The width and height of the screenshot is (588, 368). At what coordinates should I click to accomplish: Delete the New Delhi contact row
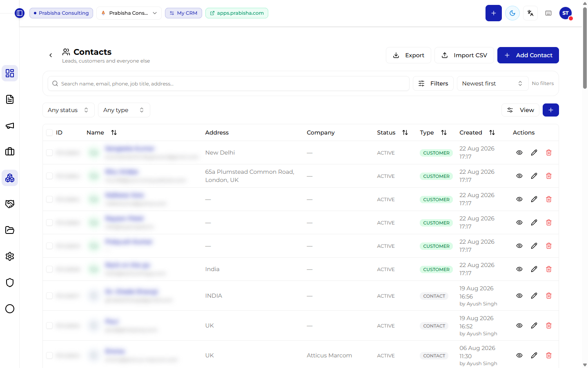[x=549, y=153]
